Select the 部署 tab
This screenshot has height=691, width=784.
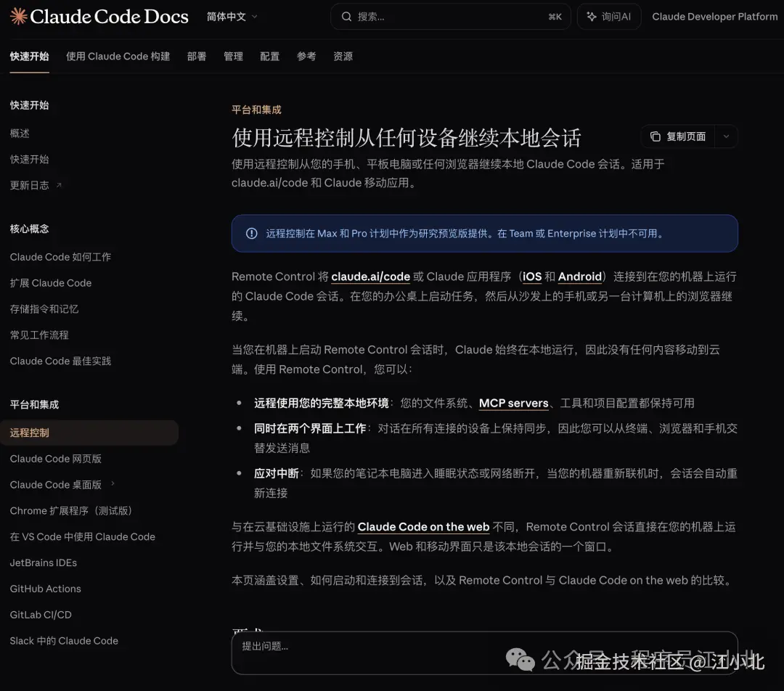pos(197,57)
